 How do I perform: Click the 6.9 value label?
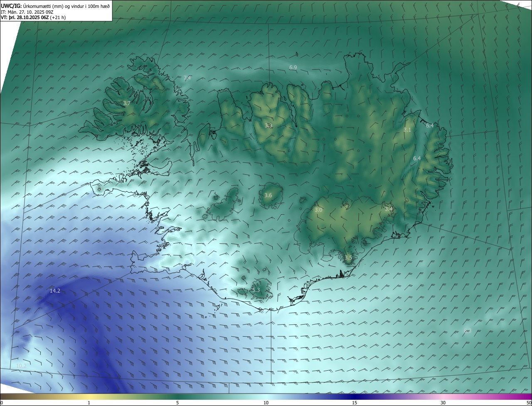tap(293, 67)
